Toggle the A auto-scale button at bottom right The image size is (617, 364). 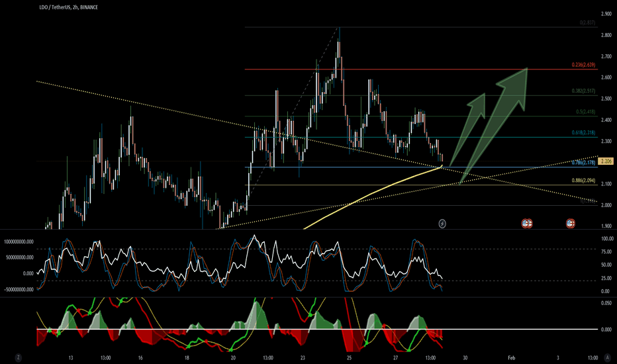click(608, 357)
